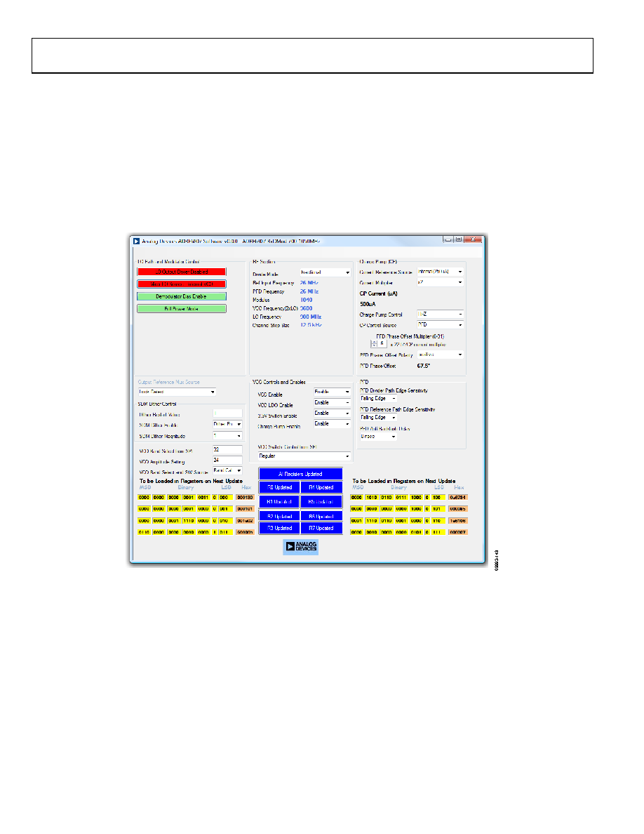Open the Output Reference Mux Source dropdown
644x834 pixels.
point(177,392)
